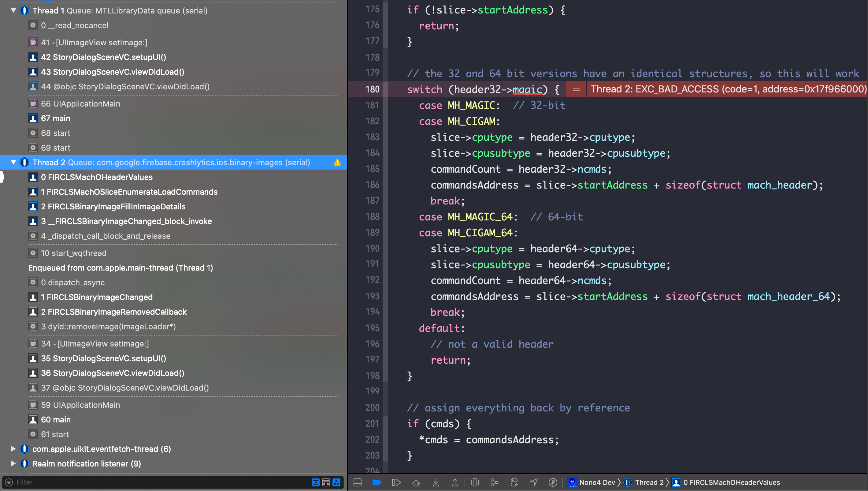Click the circled P debug bar icon

click(553, 482)
